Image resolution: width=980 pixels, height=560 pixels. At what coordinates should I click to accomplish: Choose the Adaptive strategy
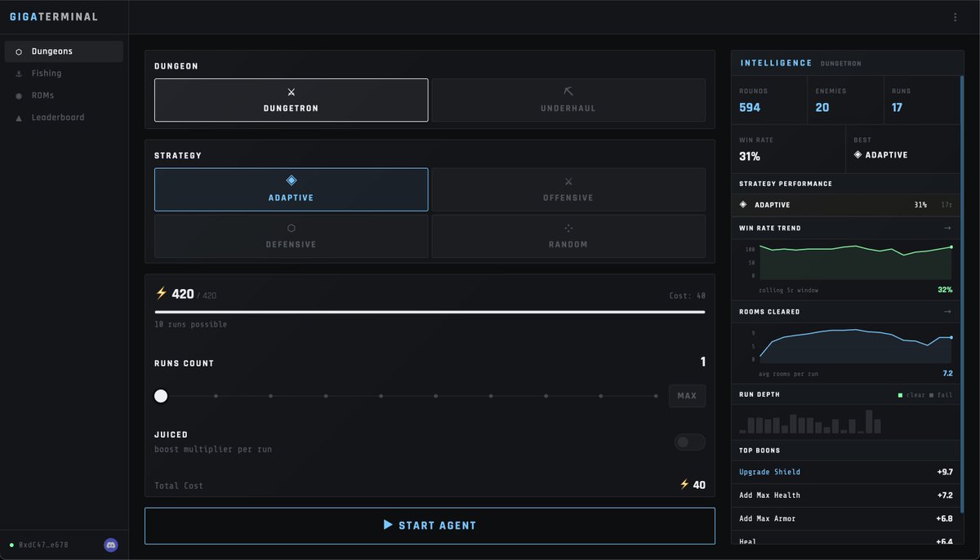[291, 189]
